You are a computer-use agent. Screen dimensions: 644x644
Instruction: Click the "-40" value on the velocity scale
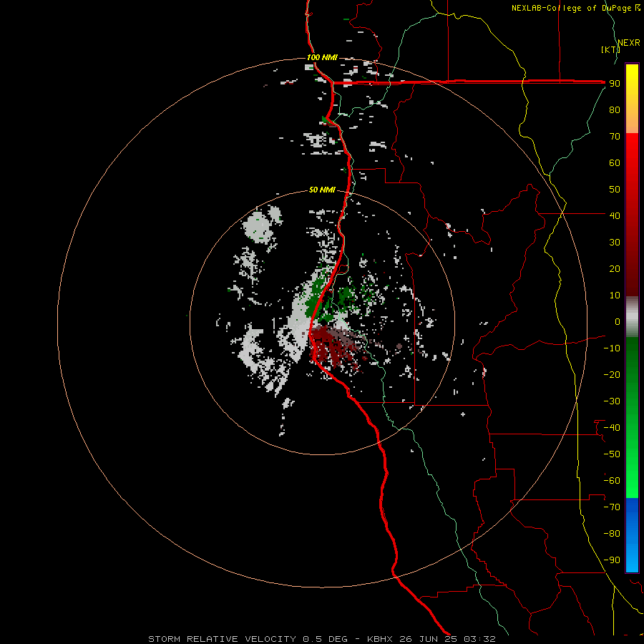click(612, 428)
